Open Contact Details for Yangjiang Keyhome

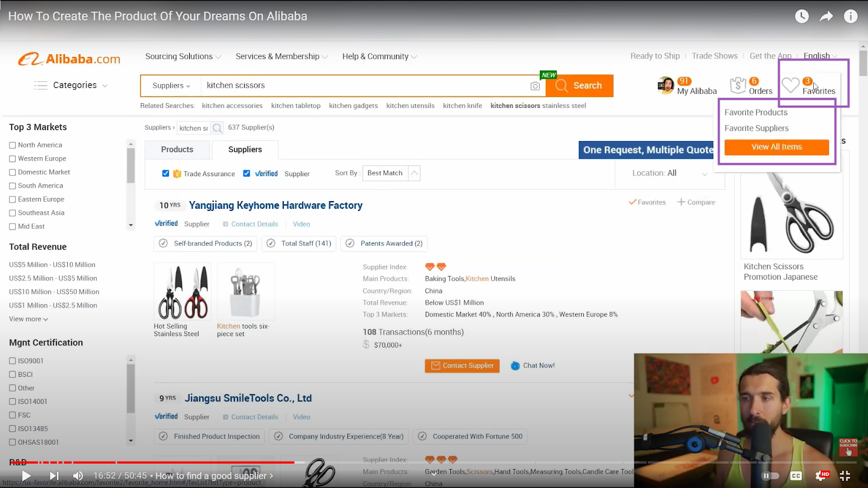tap(254, 224)
